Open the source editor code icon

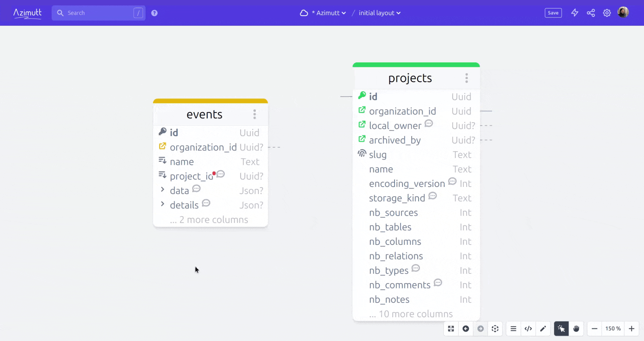click(528, 329)
